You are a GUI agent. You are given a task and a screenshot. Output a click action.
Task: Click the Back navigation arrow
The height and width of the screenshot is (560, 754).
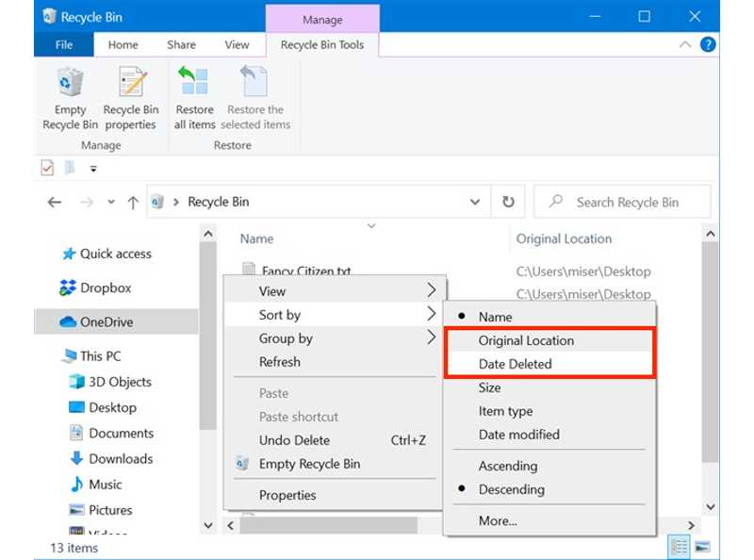[x=55, y=202]
